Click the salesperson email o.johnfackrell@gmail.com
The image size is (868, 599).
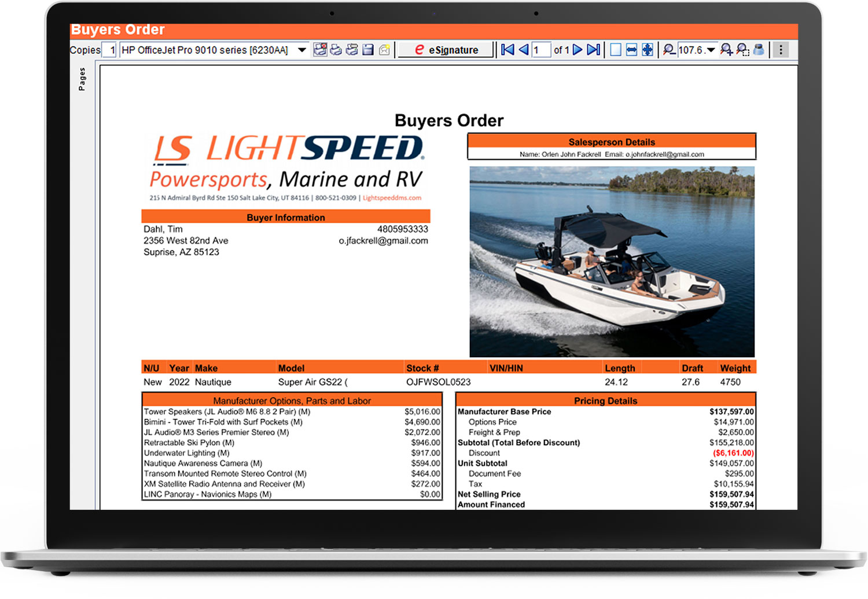pos(665,155)
